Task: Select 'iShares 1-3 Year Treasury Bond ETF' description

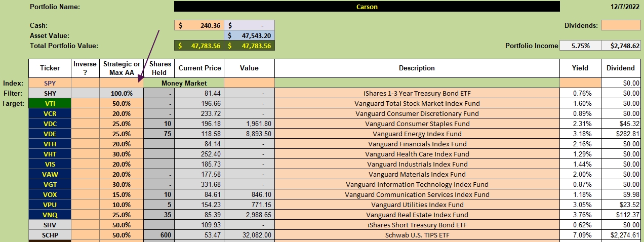Action: pos(417,93)
